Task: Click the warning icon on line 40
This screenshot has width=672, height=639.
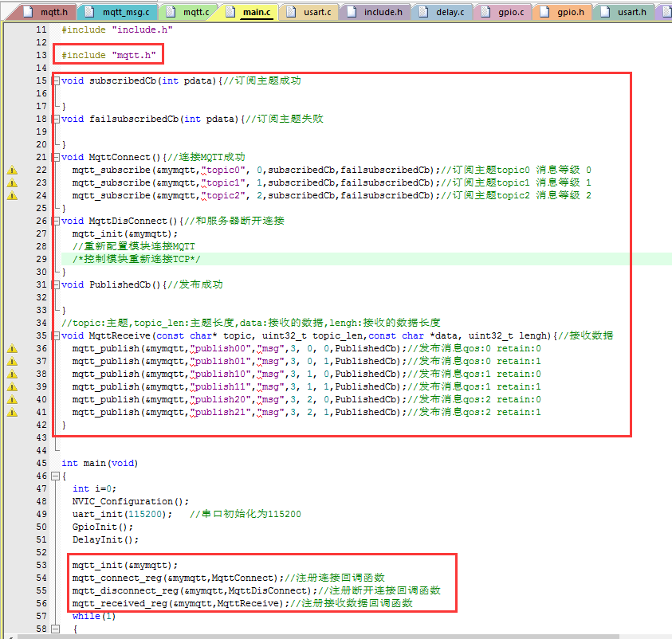Action: (x=13, y=400)
